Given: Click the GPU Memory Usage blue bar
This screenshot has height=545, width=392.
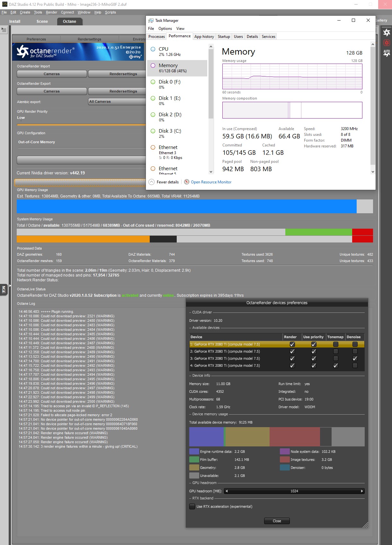Looking at the screenshot, I should (187, 206).
